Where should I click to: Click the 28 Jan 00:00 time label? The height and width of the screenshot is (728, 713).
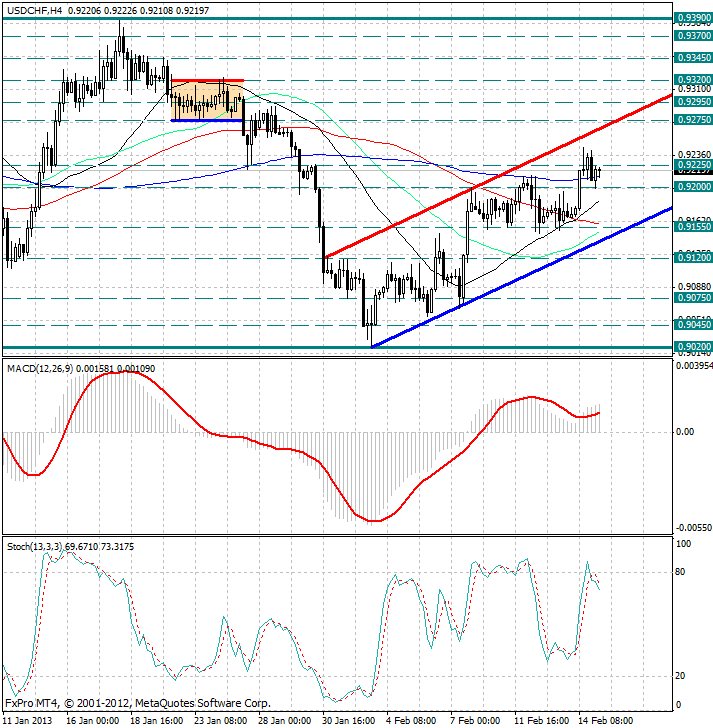pyautogui.click(x=285, y=721)
